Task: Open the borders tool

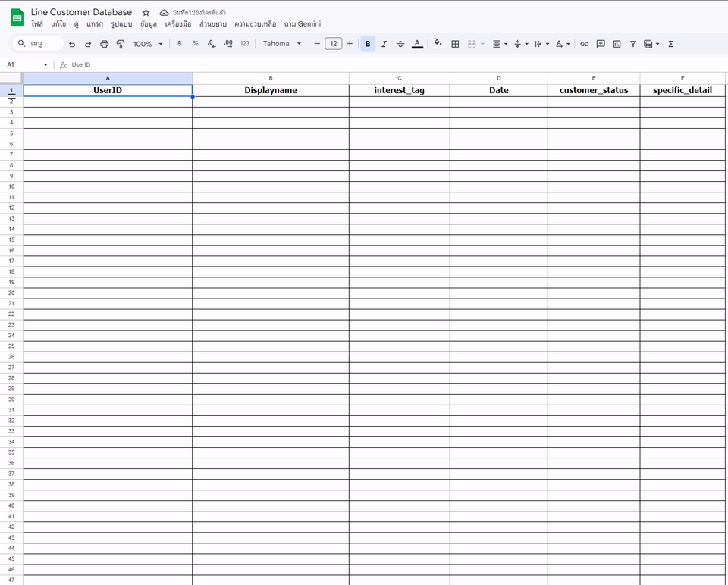Action: click(x=455, y=44)
